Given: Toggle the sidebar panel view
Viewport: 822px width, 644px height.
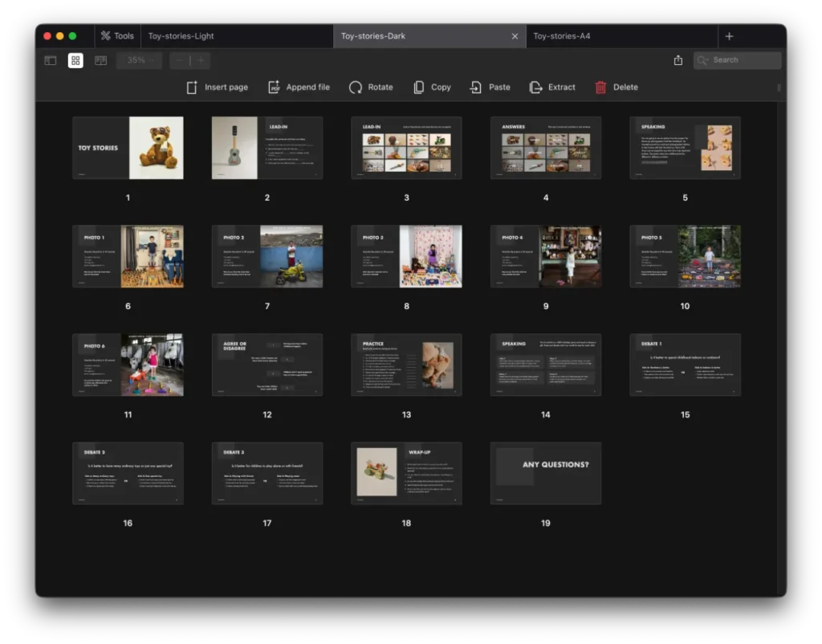Looking at the screenshot, I should (51, 60).
